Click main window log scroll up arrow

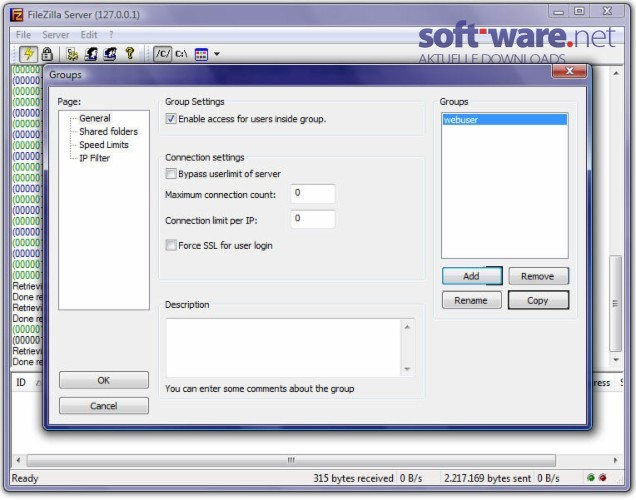tap(616, 74)
